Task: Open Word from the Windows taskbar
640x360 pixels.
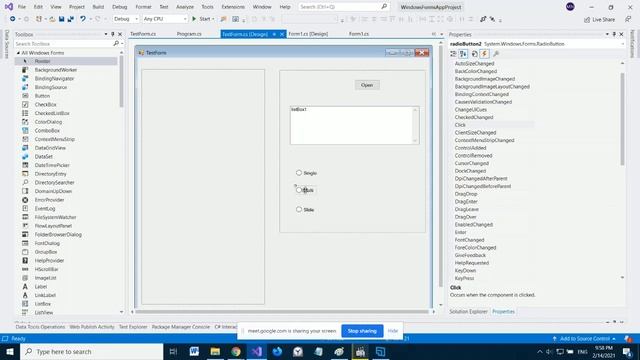Action: point(194,351)
